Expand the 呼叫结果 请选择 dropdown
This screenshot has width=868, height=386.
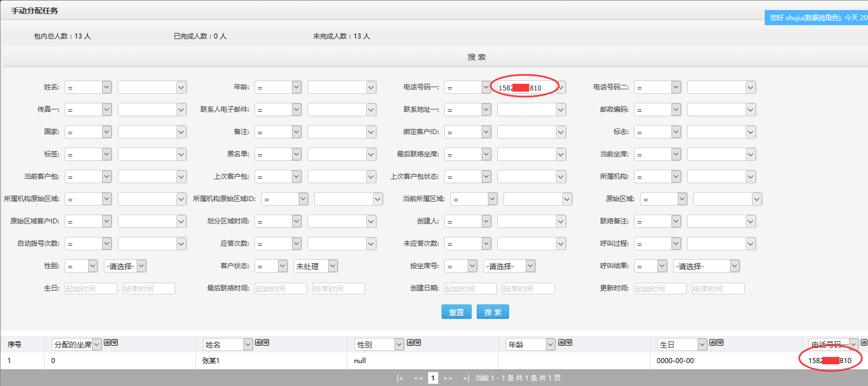click(x=706, y=266)
